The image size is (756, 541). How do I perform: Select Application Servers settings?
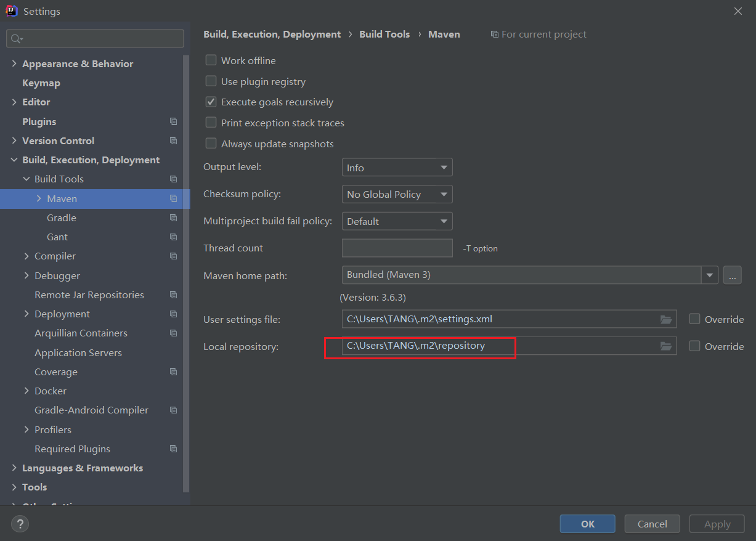[x=78, y=353]
